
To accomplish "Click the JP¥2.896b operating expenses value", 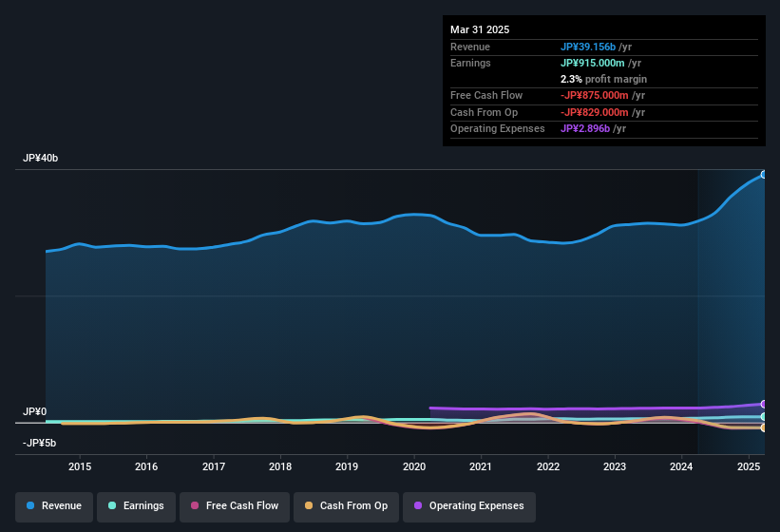I will 584,129.
